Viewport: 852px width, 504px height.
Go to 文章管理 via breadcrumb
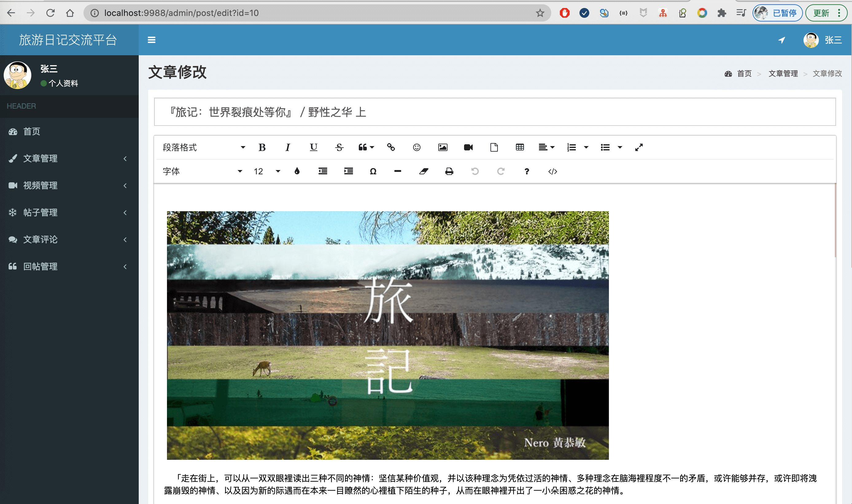pos(783,73)
